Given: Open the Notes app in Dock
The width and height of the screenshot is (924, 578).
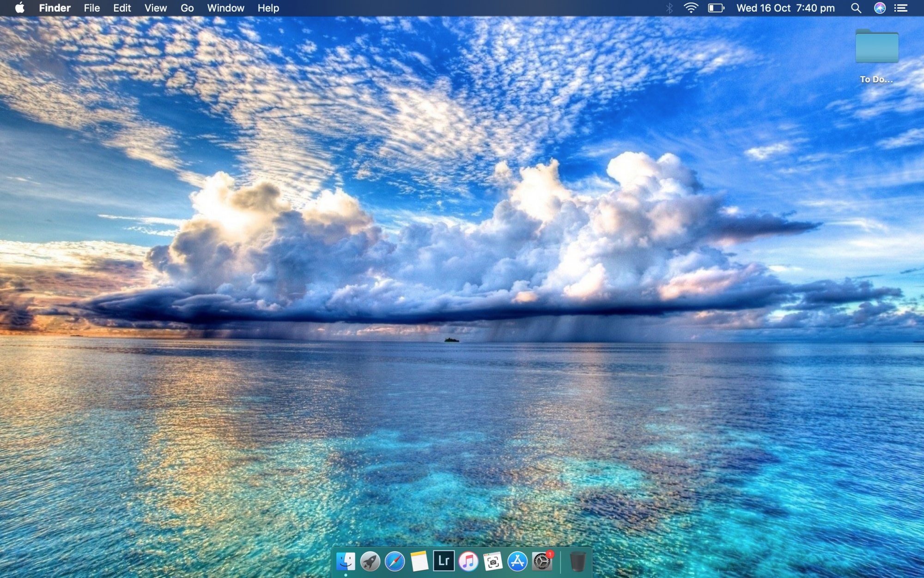Looking at the screenshot, I should pyautogui.click(x=419, y=561).
